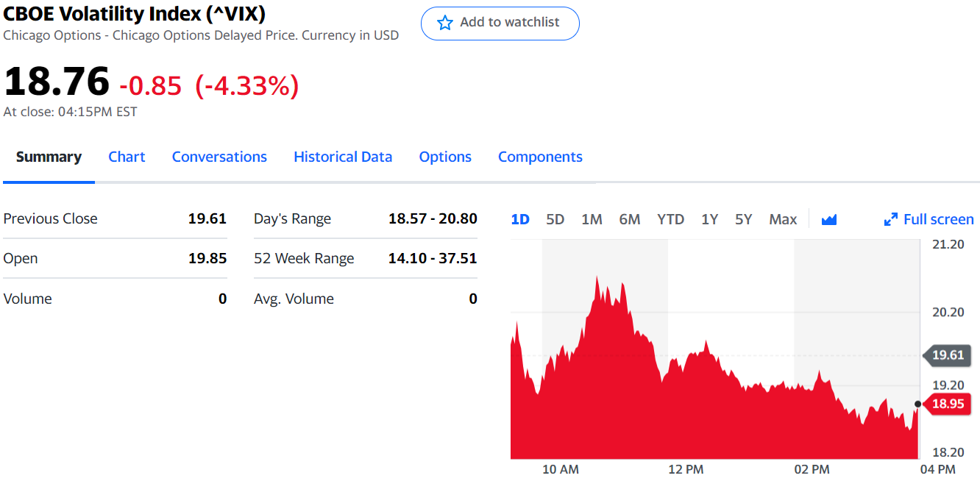Set chart range to YTD
The width and height of the screenshot is (980, 481).
click(670, 219)
